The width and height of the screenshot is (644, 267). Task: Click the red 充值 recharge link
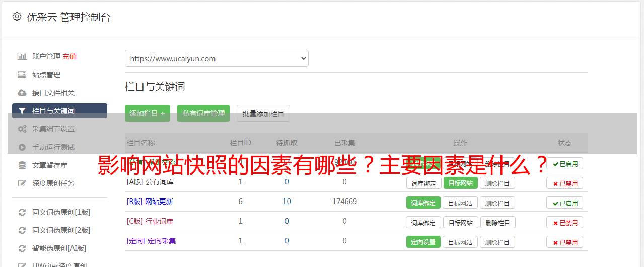[x=69, y=56]
